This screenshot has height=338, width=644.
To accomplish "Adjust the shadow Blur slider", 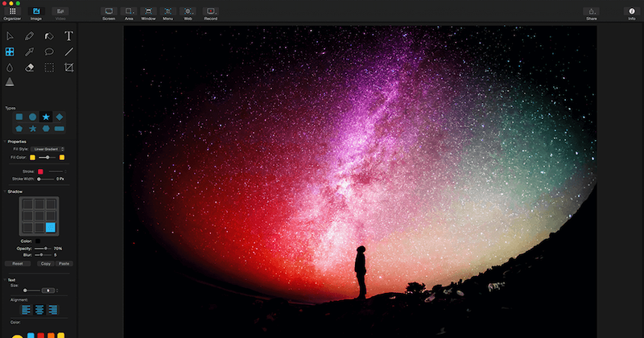I will click(43, 255).
